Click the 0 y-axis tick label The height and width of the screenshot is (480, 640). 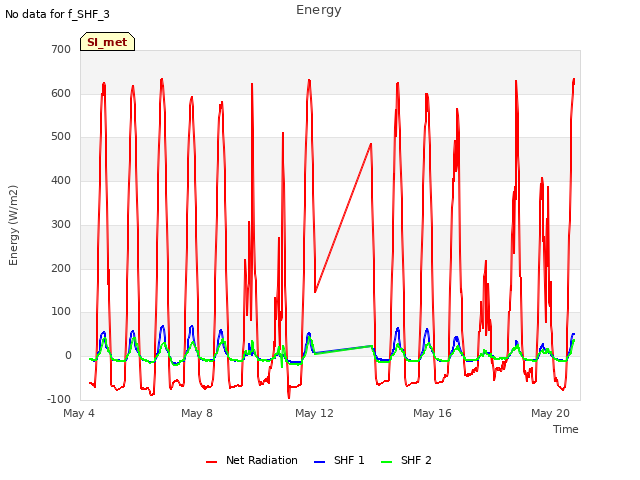tap(68, 356)
